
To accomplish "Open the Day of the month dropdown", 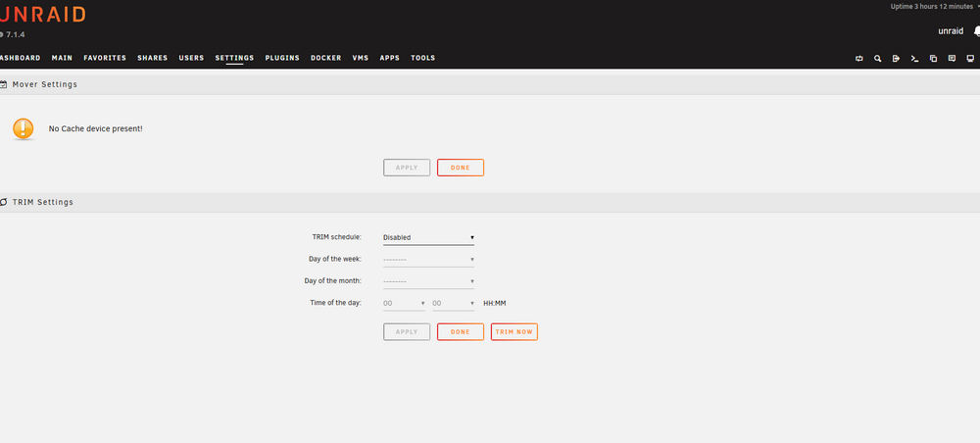I will pos(429,281).
